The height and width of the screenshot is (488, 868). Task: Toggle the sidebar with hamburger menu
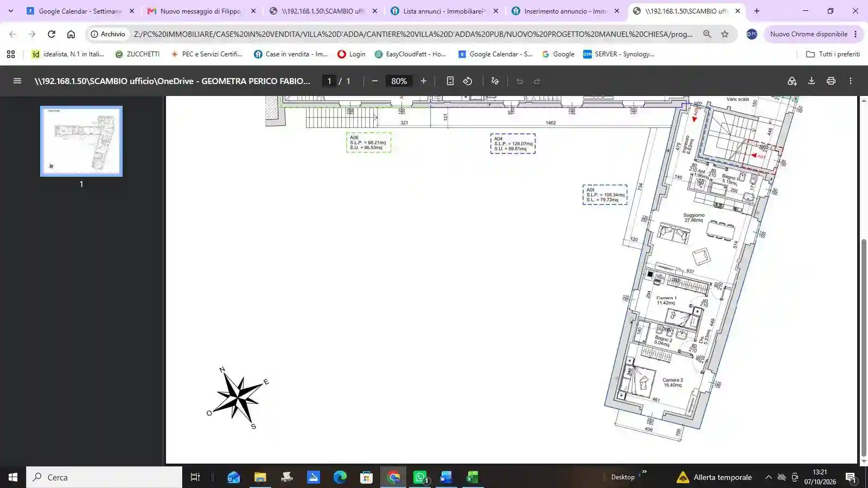click(x=17, y=81)
